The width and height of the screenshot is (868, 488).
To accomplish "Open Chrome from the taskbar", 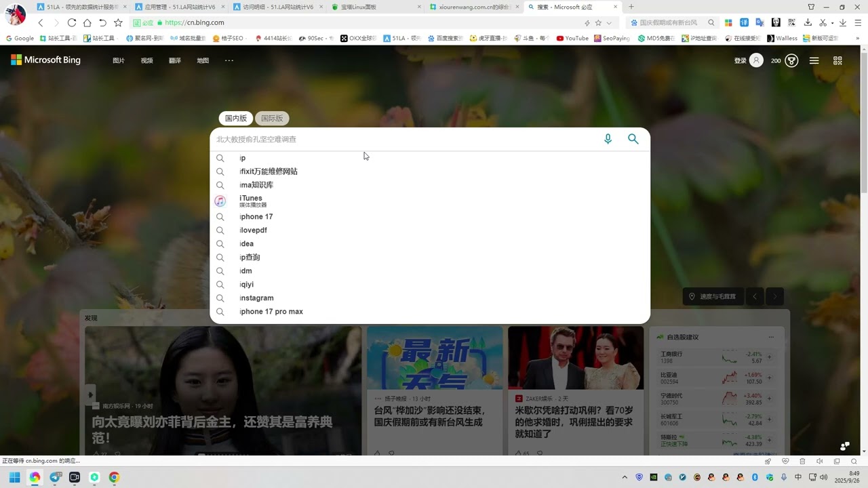I will (x=114, y=477).
